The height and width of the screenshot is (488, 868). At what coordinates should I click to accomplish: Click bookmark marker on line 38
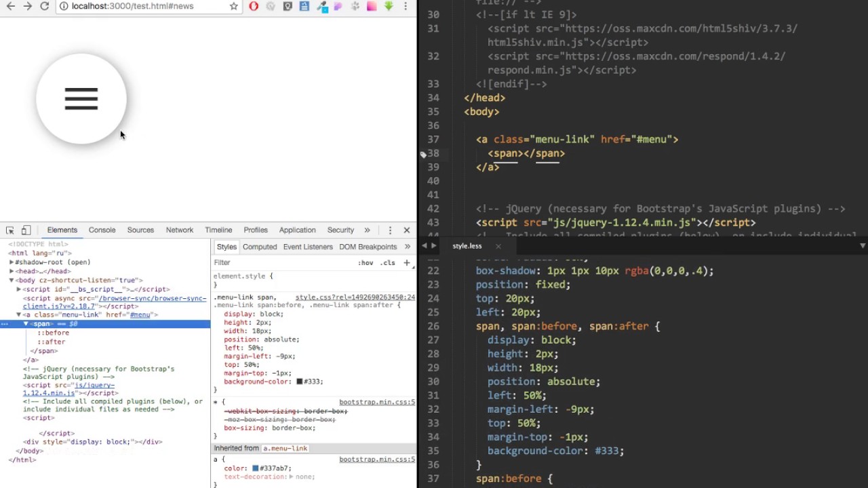coord(423,155)
